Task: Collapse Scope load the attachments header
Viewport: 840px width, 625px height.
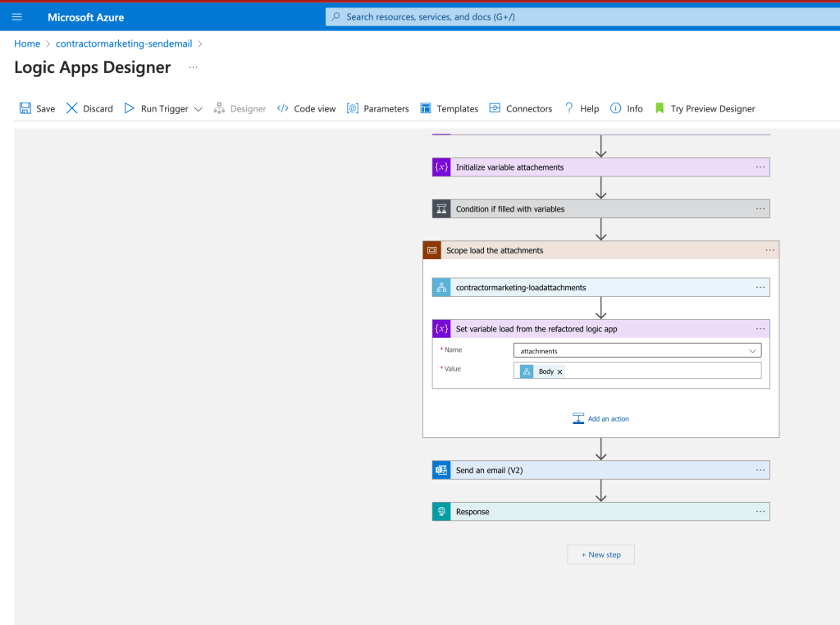Action: click(x=601, y=250)
